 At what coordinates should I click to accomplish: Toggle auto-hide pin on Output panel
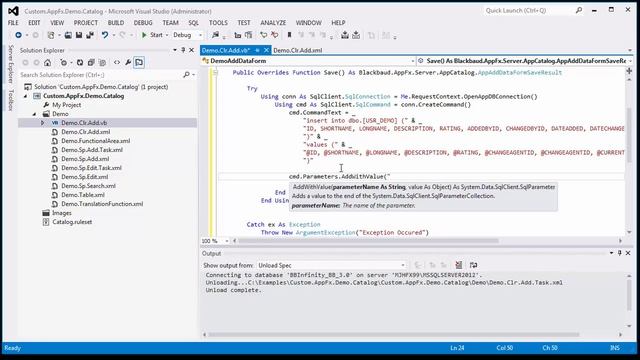(620, 253)
